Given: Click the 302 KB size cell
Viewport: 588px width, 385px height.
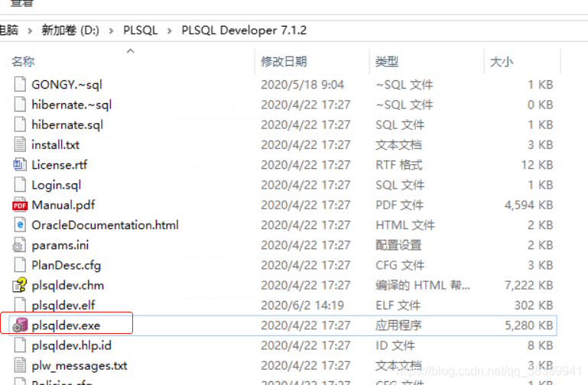Looking at the screenshot, I should click(x=533, y=306).
